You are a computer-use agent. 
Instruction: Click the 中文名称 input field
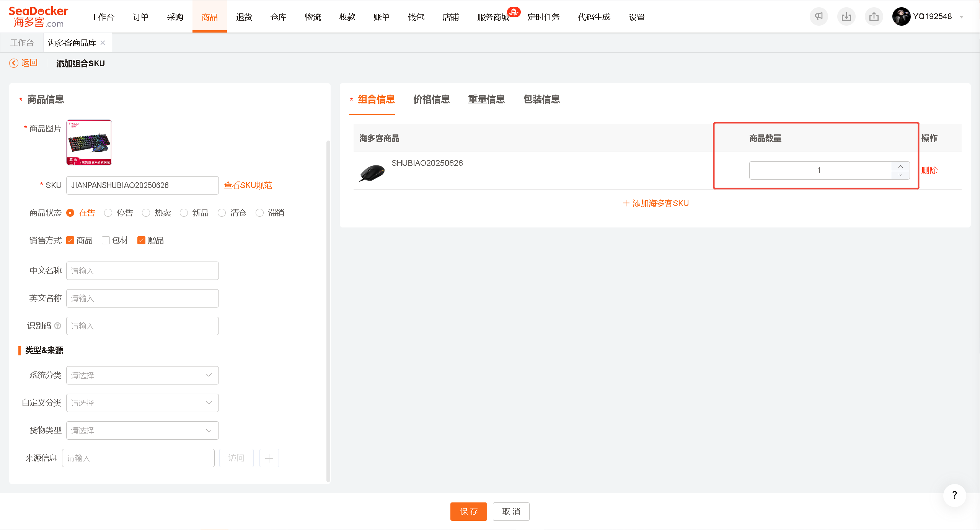(x=142, y=271)
